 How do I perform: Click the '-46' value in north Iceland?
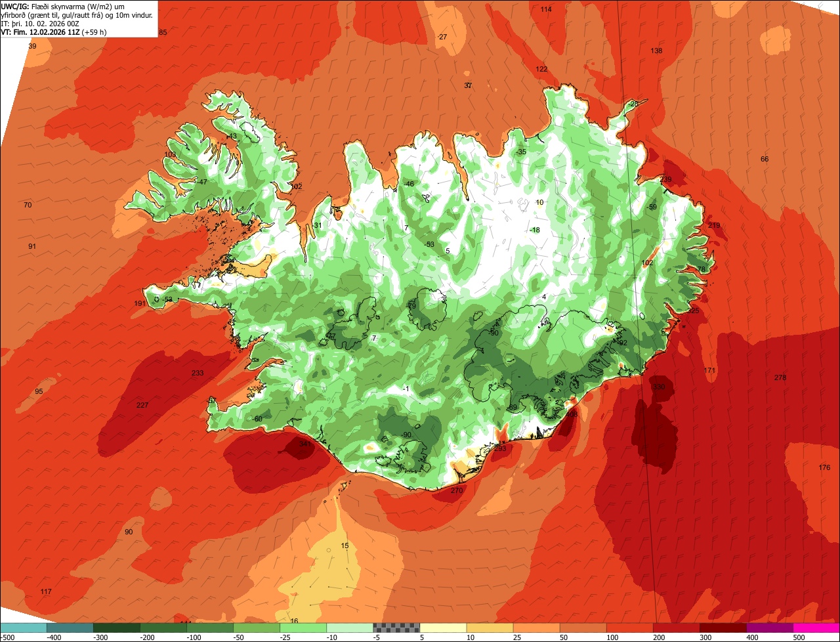click(x=409, y=184)
